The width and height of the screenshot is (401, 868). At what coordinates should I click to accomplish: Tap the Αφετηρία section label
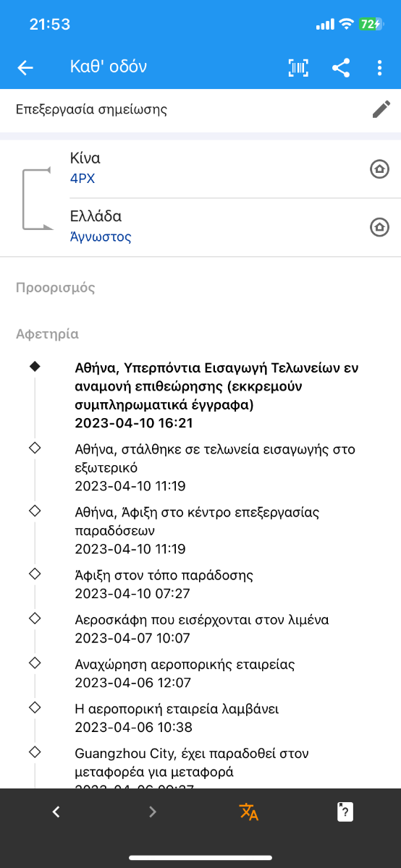(48, 334)
